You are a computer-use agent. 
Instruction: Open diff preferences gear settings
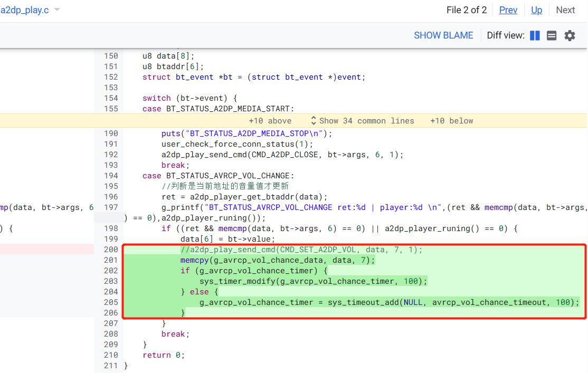pyautogui.click(x=570, y=36)
